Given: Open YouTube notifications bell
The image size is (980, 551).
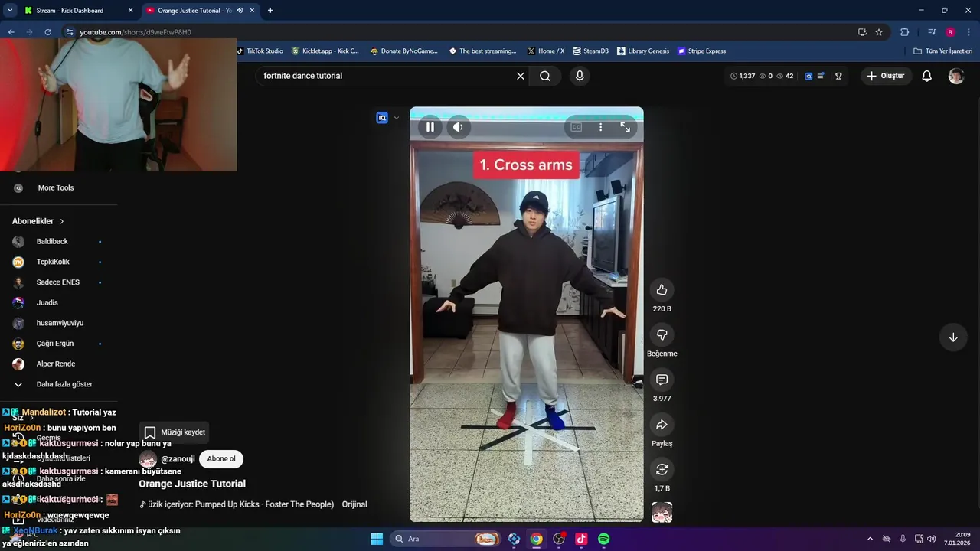Looking at the screenshot, I should click(926, 76).
